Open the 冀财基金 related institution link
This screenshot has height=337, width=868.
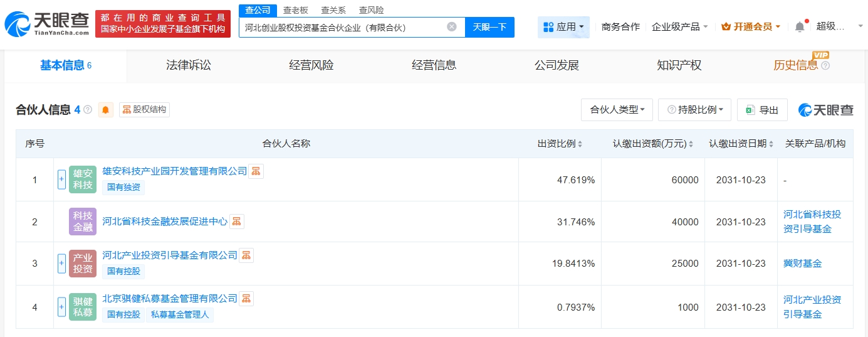click(x=802, y=264)
